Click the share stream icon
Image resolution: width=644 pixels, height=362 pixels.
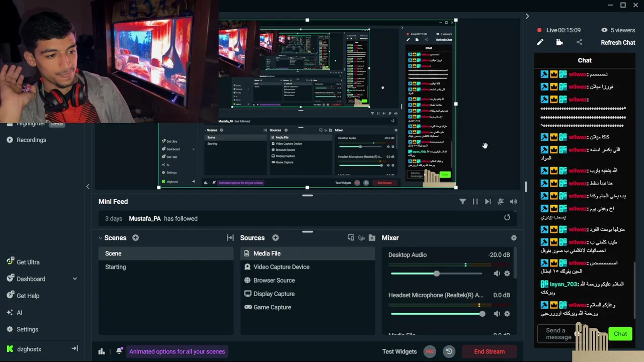point(579,42)
